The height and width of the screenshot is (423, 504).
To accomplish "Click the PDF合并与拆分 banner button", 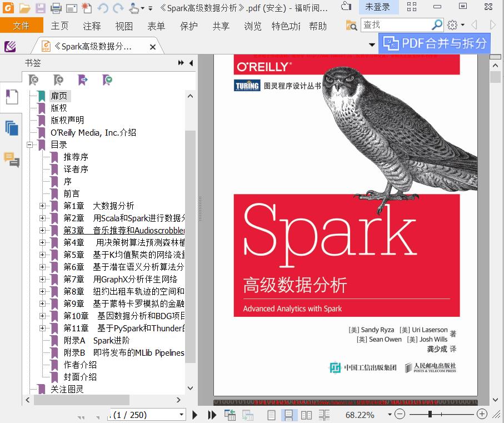I will pyautogui.click(x=435, y=43).
